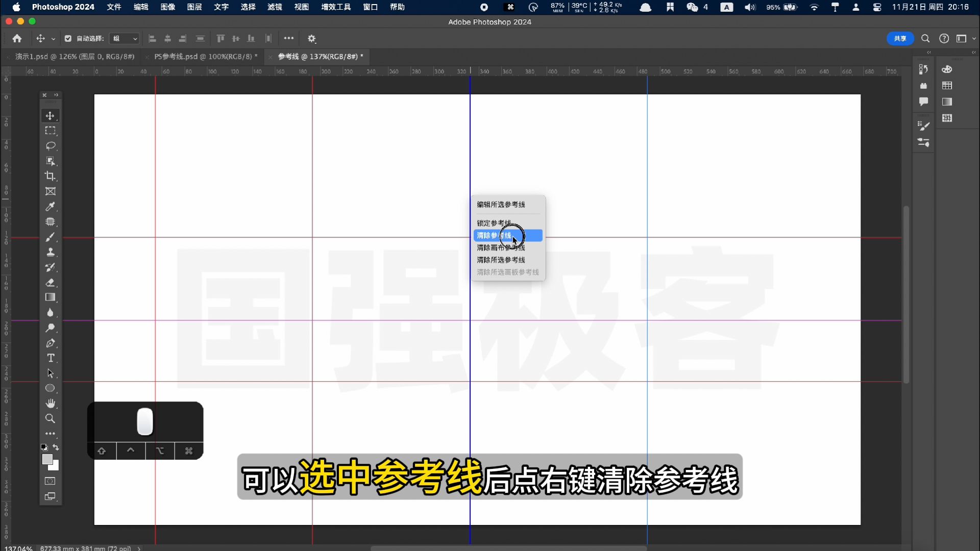The height and width of the screenshot is (551, 980).
Task: Select the Crop tool
Action: point(50,176)
